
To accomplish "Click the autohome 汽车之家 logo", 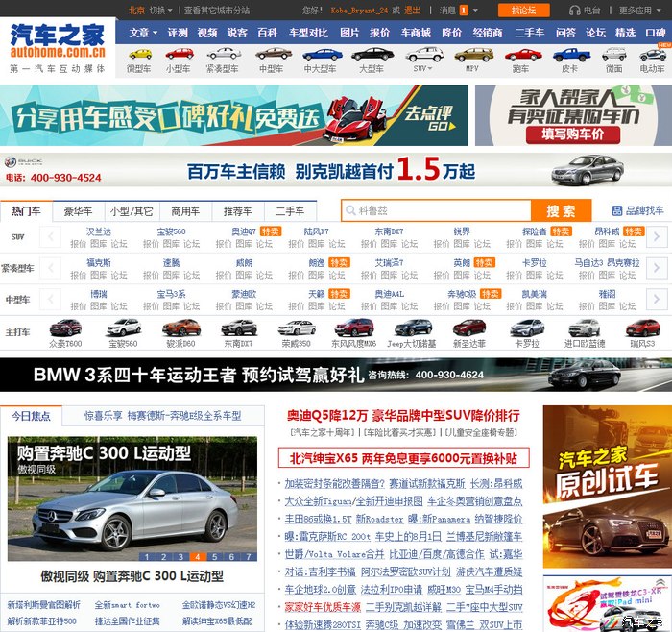I will tap(57, 41).
